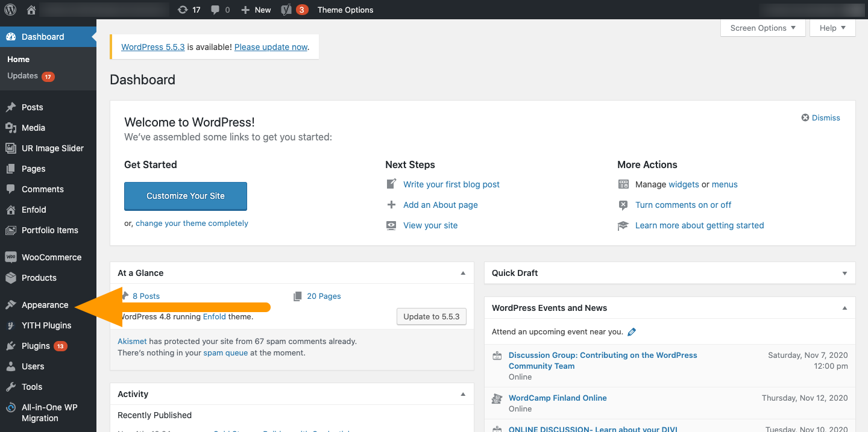Image resolution: width=868 pixels, height=432 pixels.
Task: Open Write your first blog post link
Action: click(x=451, y=184)
